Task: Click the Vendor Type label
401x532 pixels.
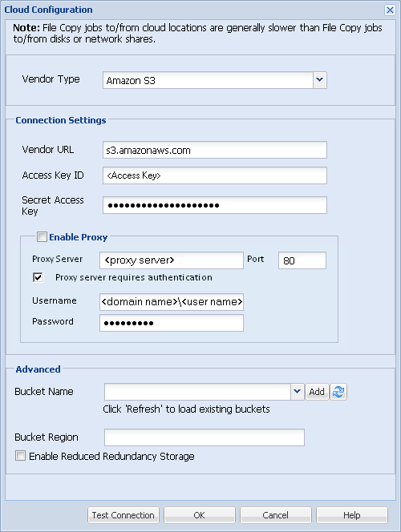Action: click(x=51, y=79)
